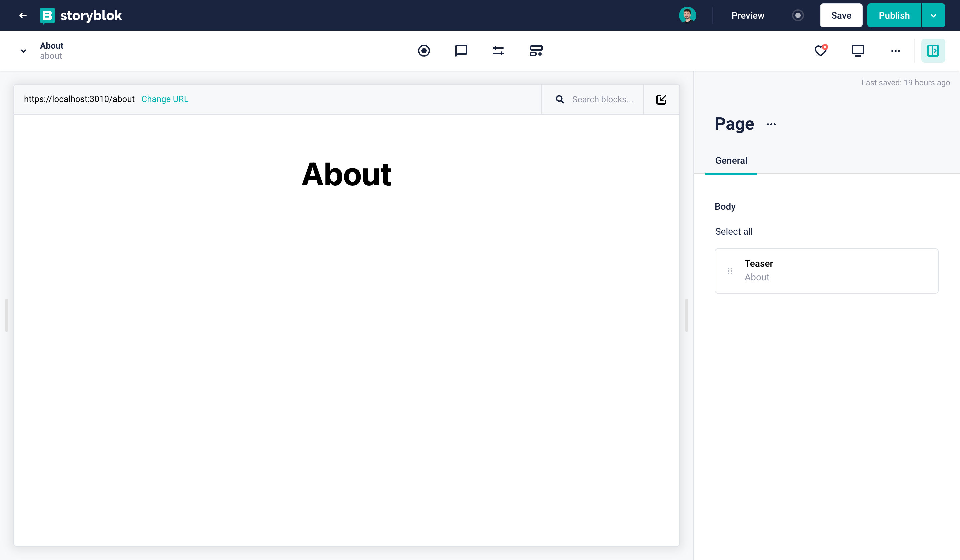Viewport: 960px width, 560px height.
Task: Click the right preview resize handle
Action: (686, 315)
